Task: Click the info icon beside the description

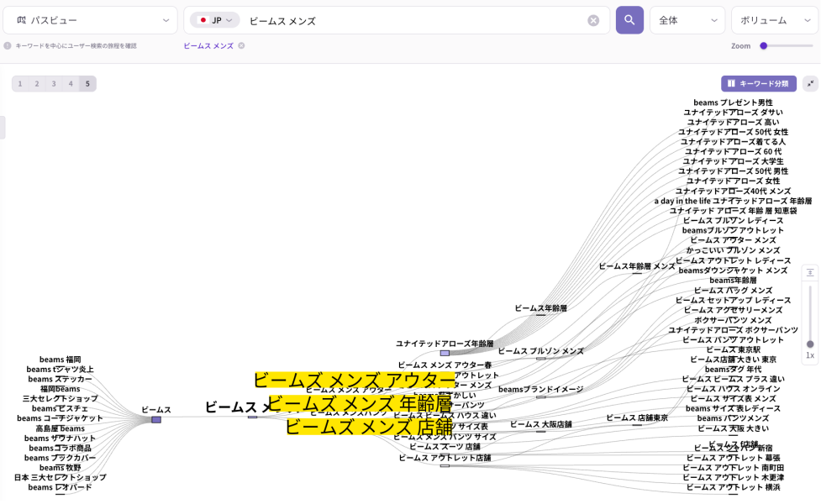Action: 8,45
